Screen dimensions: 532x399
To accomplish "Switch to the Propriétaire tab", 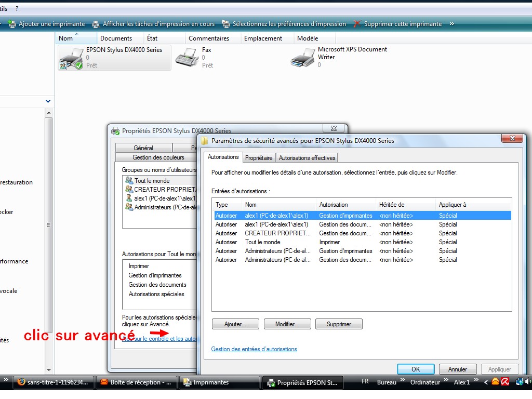I will point(259,158).
